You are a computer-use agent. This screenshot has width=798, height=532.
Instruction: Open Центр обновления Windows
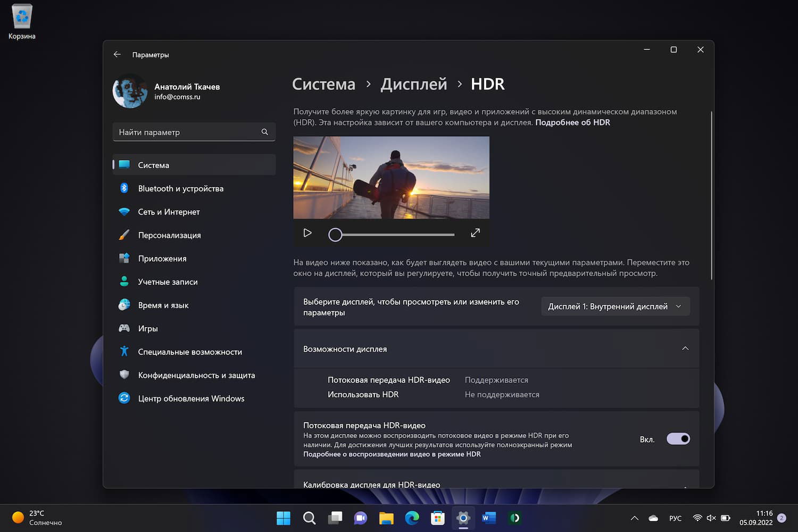pyautogui.click(x=194, y=398)
